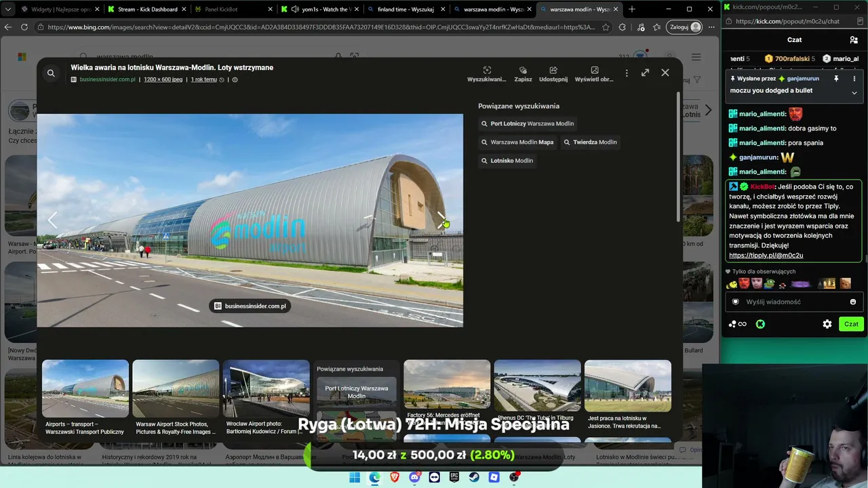Collapse the pinned message chevron in Kick chat
This screenshot has height=488, width=868.
click(x=854, y=92)
